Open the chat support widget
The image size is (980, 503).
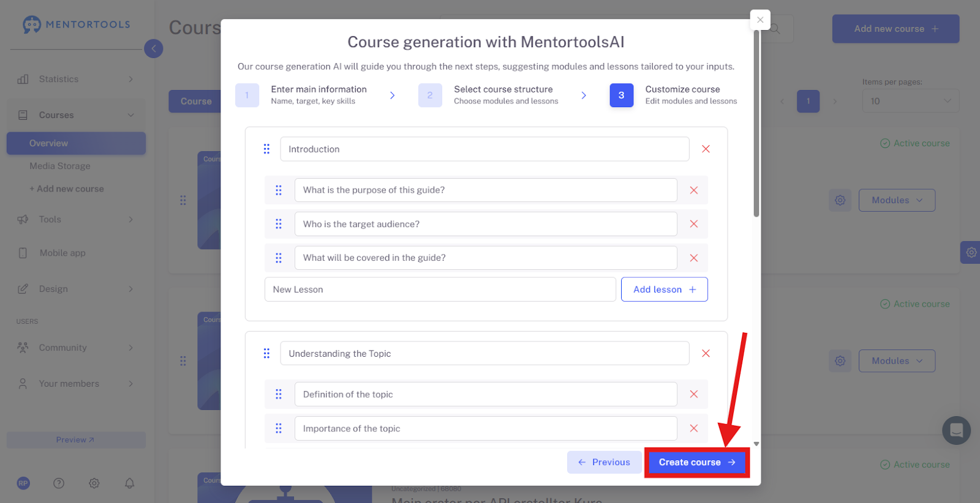coord(956,430)
